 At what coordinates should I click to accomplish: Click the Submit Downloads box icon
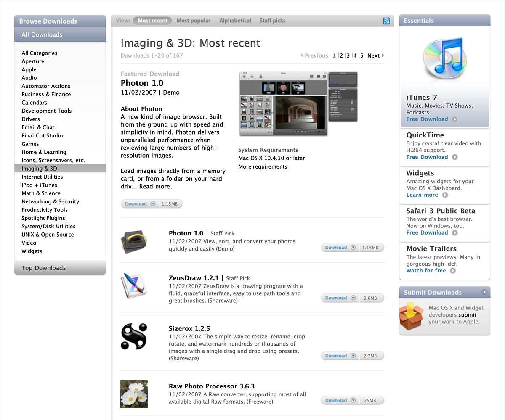[x=411, y=316]
